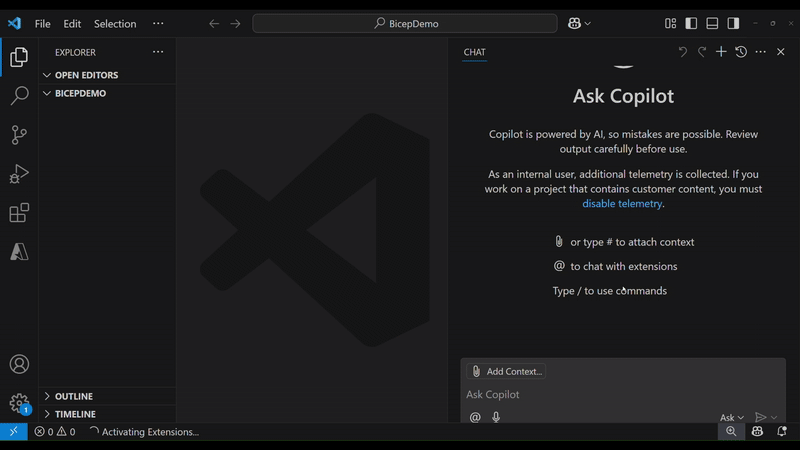The image size is (800, 450).
Task: Click the remote window indicator in status bar
Action: coord(14,432)
